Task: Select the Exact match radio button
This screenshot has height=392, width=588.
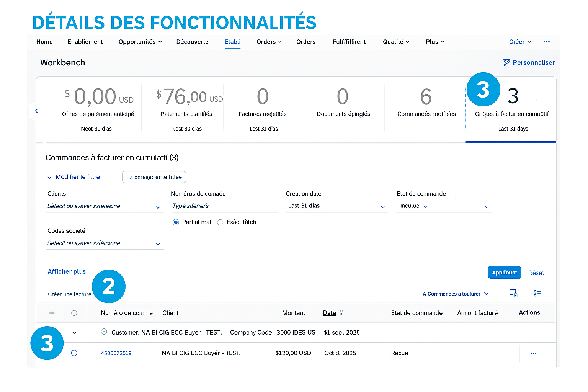Action: 220,222
